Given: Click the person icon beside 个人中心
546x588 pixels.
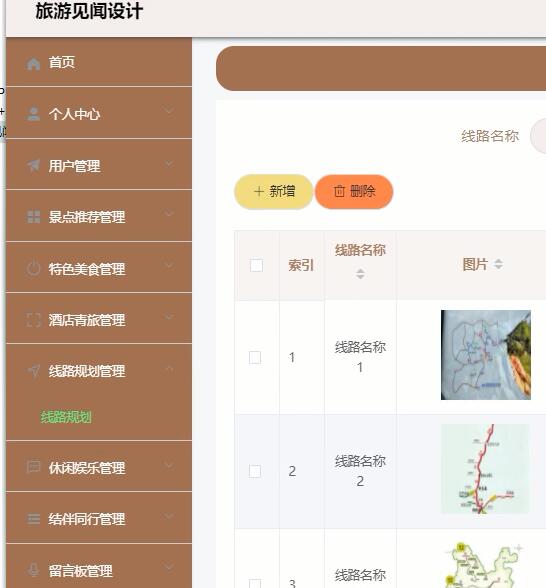Looking at the screenshot, I should 33,114.
